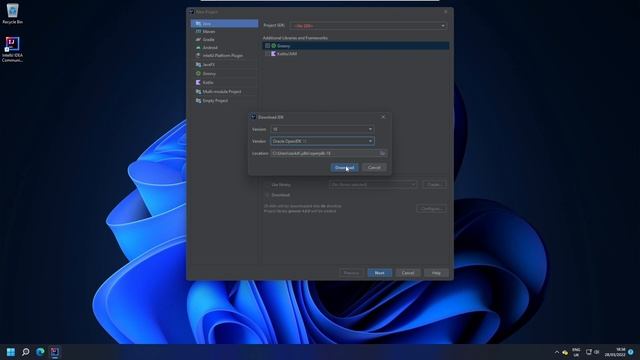Viewport: 640px width, 360px height.
Task: Click the Kotlin logo icon in sidebar
Action: 198,82
